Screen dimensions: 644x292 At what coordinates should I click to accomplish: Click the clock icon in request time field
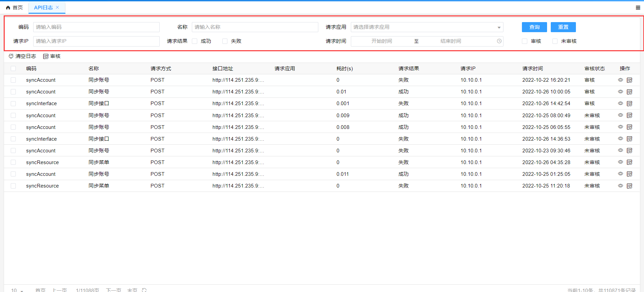499,41
